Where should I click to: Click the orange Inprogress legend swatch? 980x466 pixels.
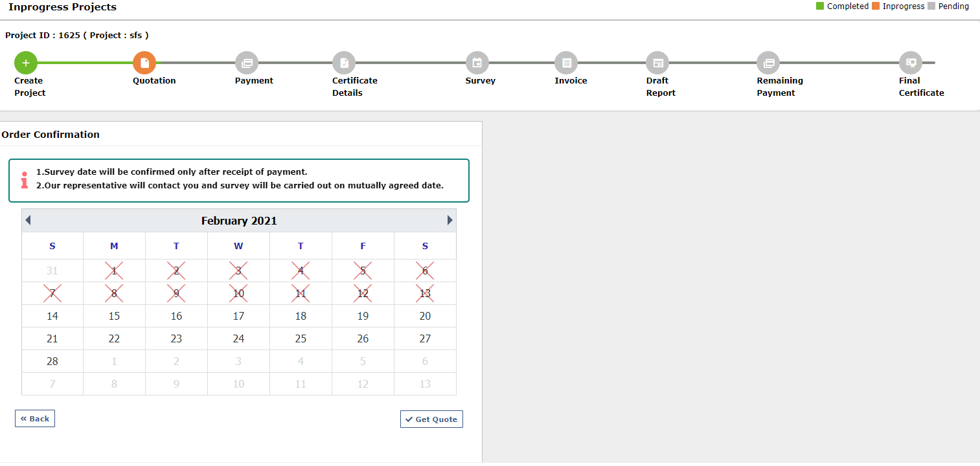click(876, 6)
